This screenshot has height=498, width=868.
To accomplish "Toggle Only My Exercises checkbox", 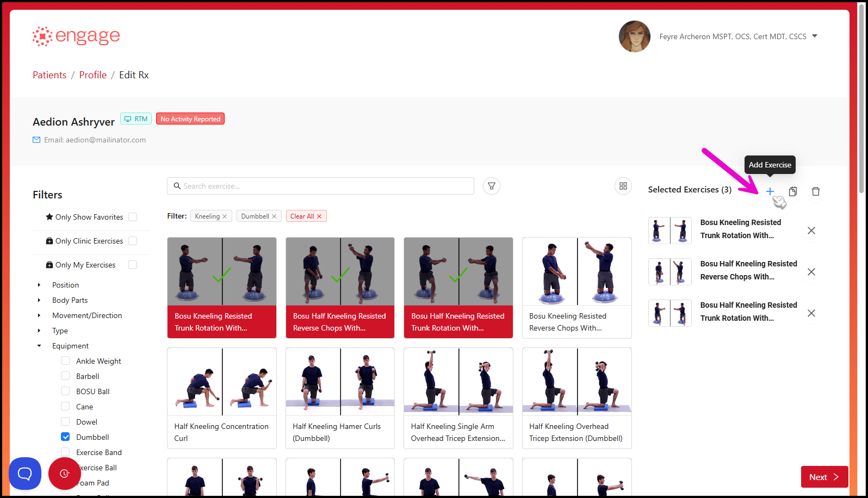I will pos(133,265).
